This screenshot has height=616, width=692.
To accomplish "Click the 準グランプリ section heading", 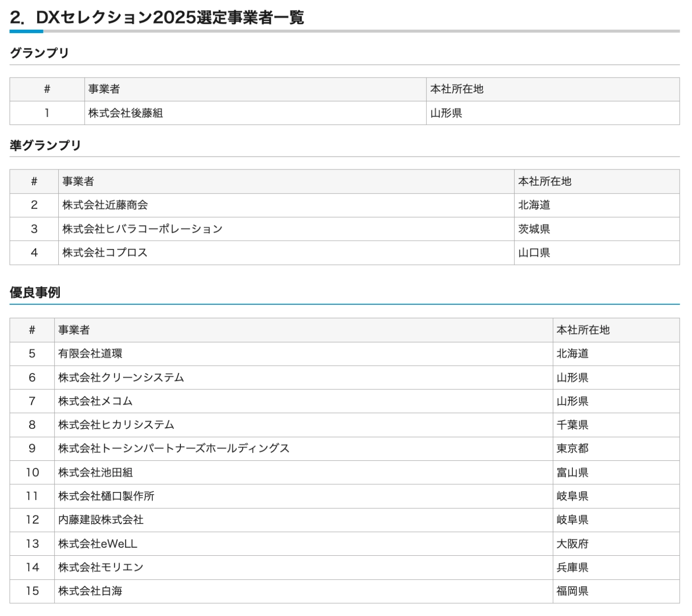I will click(45, 145).
